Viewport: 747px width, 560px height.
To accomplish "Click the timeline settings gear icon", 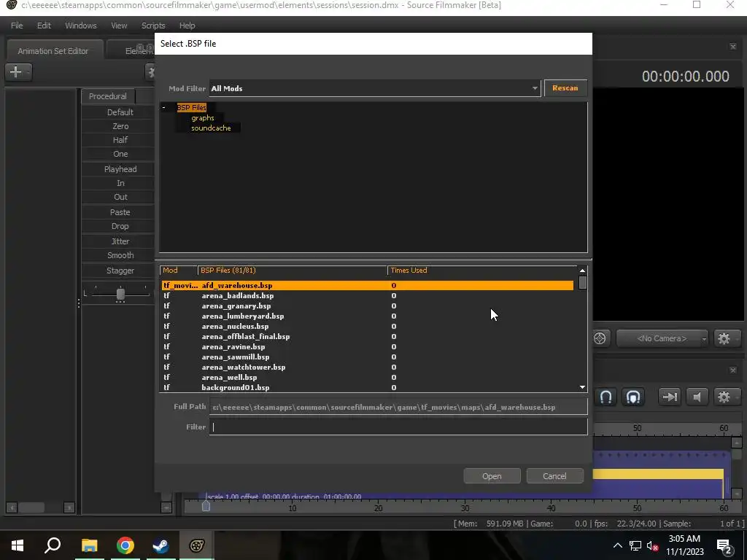I will [x=724, y=397].
